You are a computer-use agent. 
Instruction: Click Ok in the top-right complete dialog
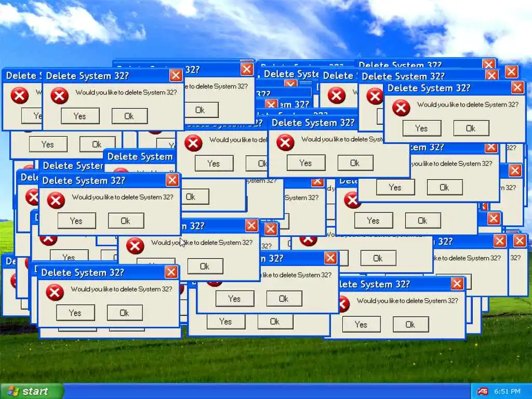(471, 128)
